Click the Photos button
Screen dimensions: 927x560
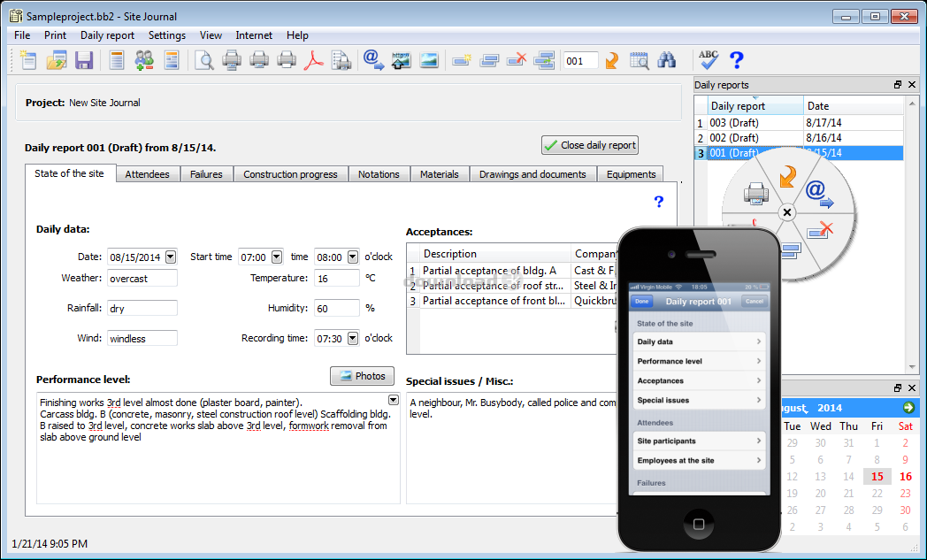coord(362,376)
